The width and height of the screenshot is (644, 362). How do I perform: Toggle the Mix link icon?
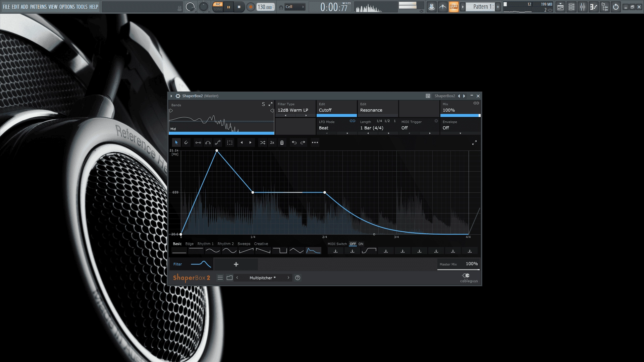(x=476, y=103)
